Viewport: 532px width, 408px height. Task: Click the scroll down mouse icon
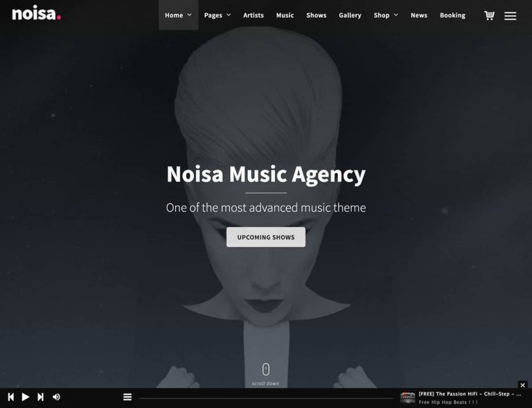pyautogui.click(x=266, y=369)
